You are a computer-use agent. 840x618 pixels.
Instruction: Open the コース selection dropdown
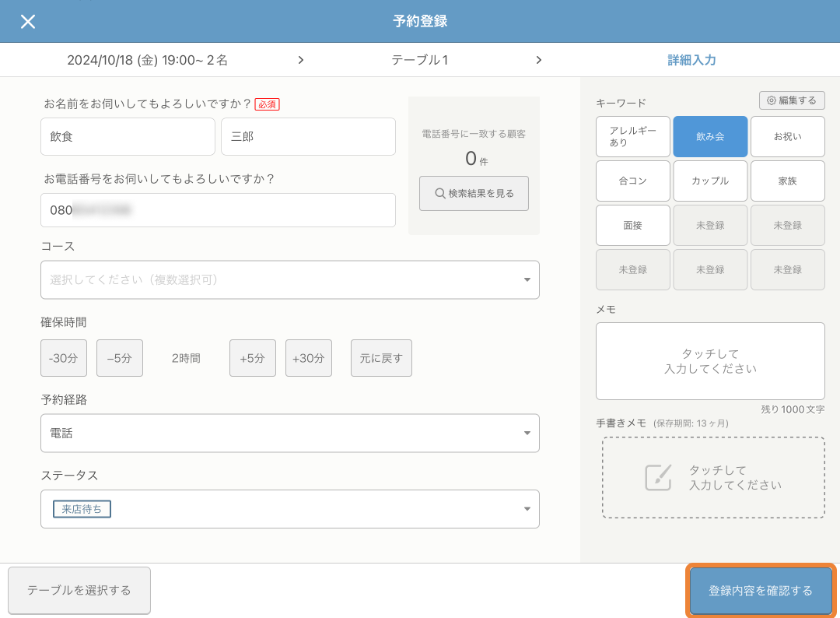[x=289, y=279]
